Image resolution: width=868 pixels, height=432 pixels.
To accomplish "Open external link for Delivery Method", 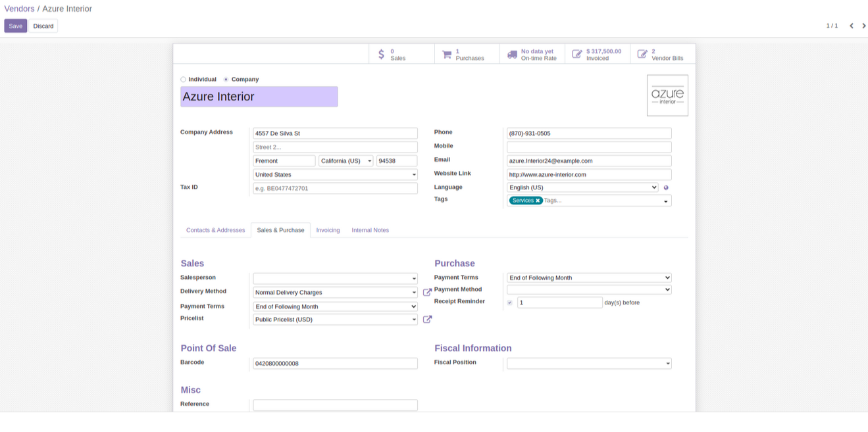I will click(427, 292).
